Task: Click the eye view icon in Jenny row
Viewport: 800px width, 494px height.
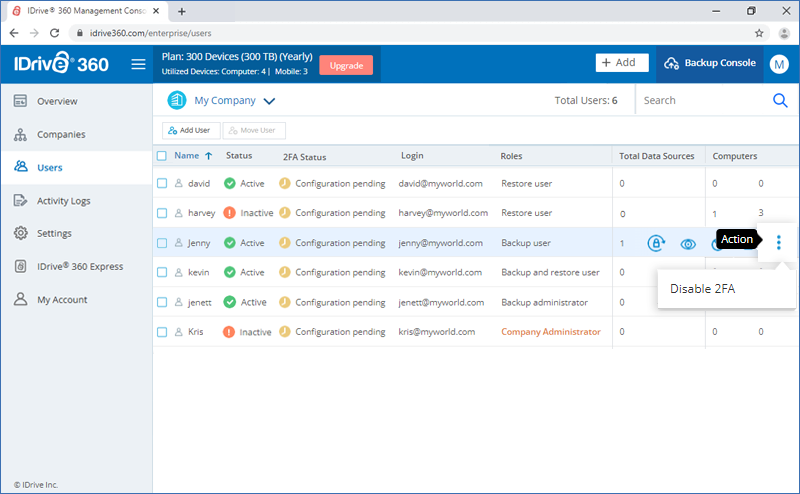Action: click(688, 244)
